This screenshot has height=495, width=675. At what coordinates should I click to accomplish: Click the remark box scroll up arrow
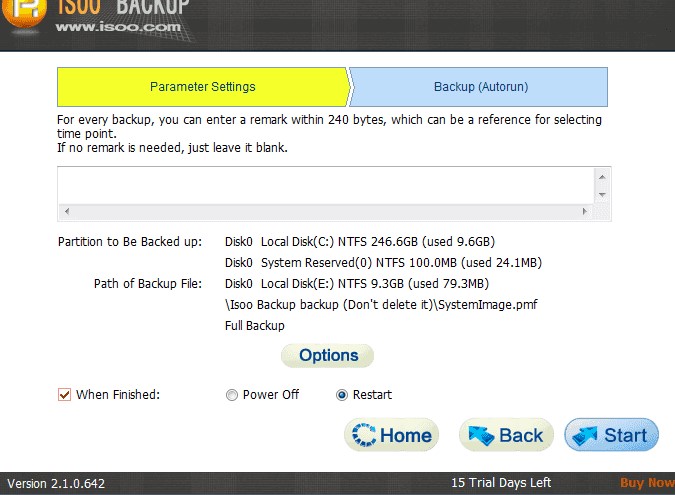click(x=602, y=177)
